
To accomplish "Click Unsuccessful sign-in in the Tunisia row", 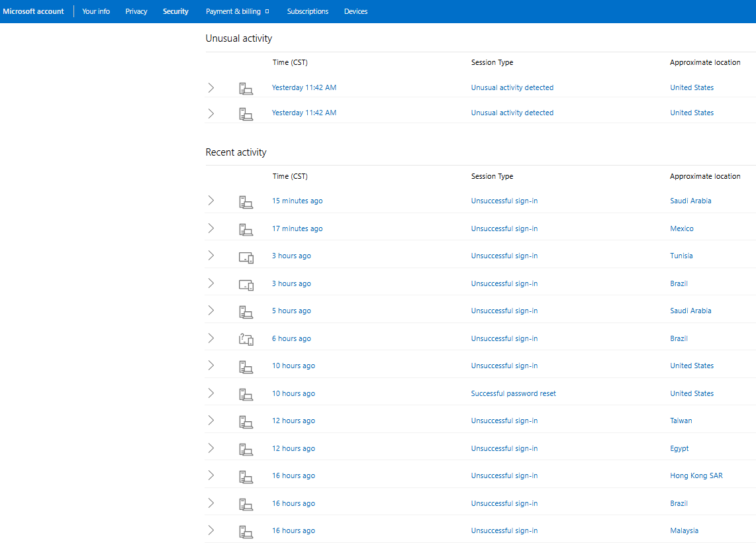I will click(504, 256).
